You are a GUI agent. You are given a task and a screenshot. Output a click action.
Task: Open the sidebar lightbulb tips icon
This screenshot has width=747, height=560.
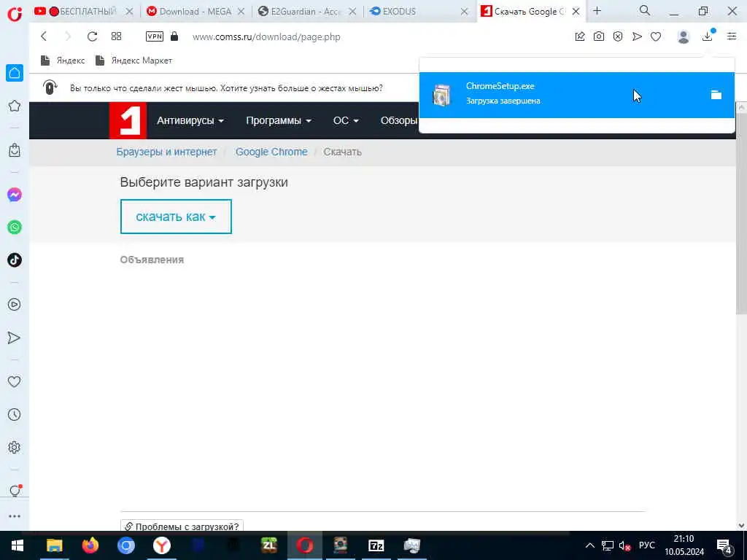tap(15, 491)
